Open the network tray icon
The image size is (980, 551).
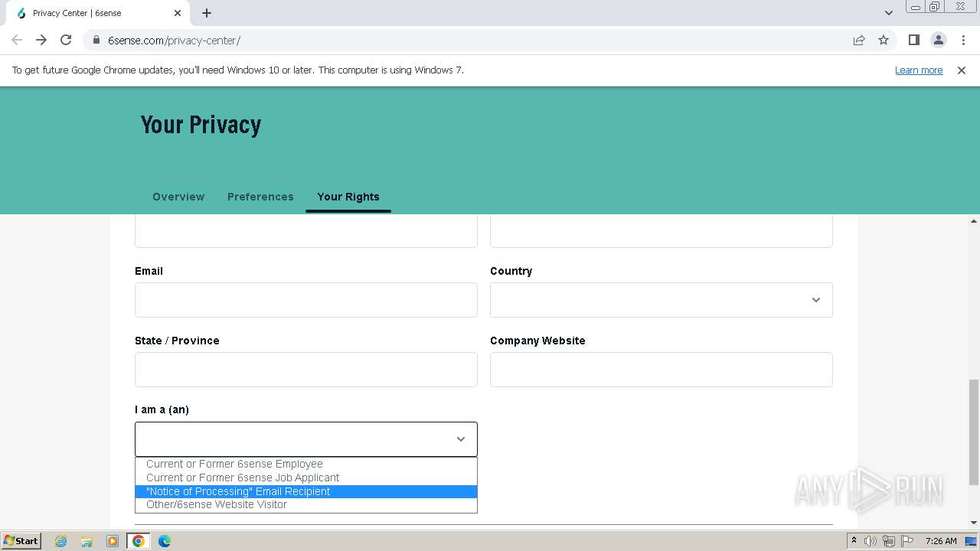point(889,541)
